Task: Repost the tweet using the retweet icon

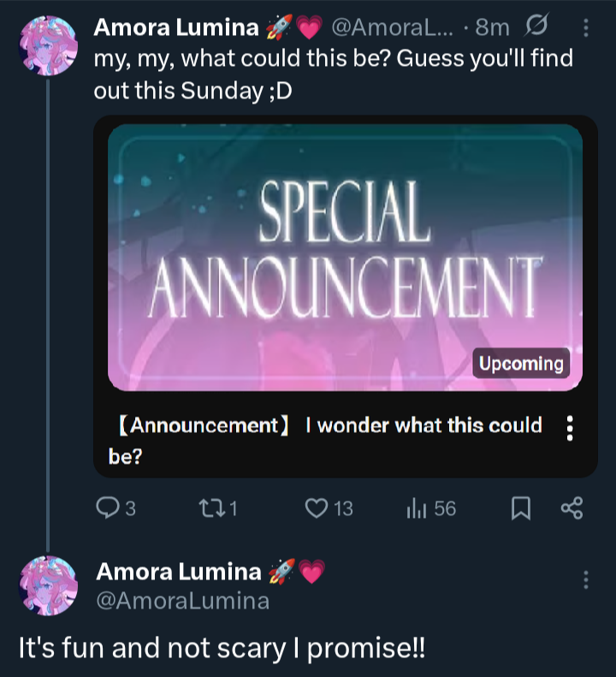Action: 210,508
